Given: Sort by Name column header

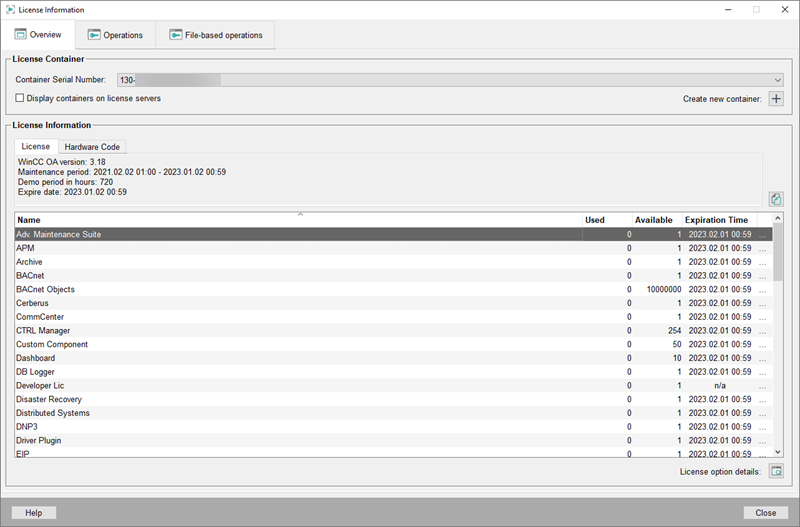Looking at the screenshot, I should tap(298, 220).
